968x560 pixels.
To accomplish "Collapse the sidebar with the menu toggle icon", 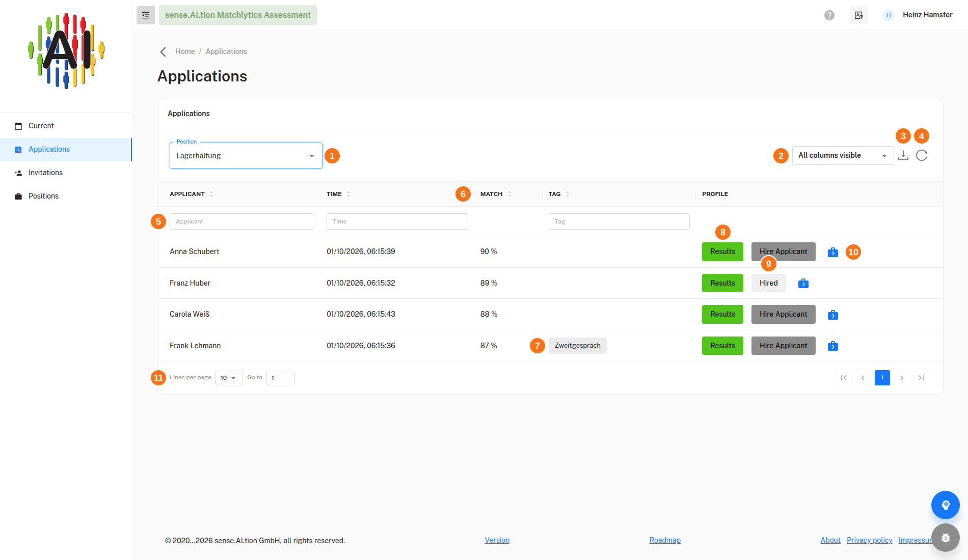I will click(146, 15).
